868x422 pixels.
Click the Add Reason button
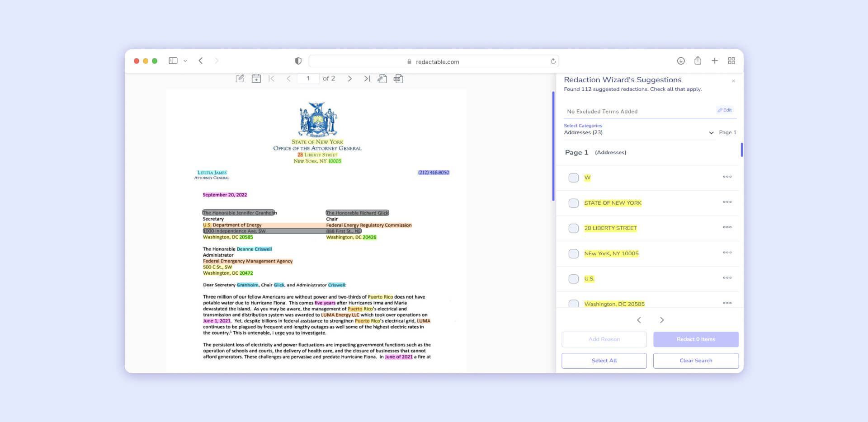pyautogui.click(x=604, y=339)
